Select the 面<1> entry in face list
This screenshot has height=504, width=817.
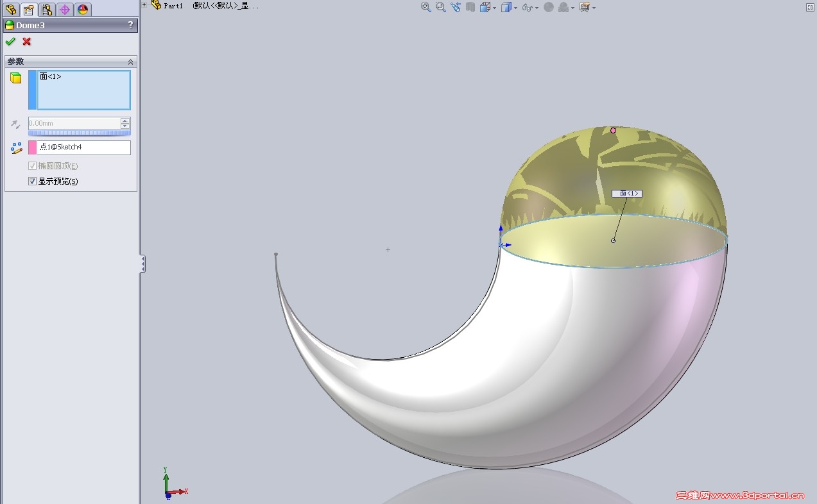coord(51,76)
